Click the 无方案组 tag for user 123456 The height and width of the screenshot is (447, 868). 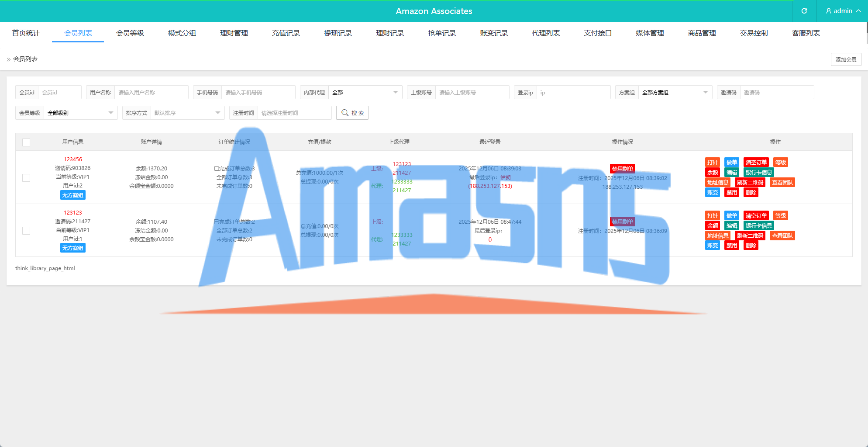tap(73, 195)
